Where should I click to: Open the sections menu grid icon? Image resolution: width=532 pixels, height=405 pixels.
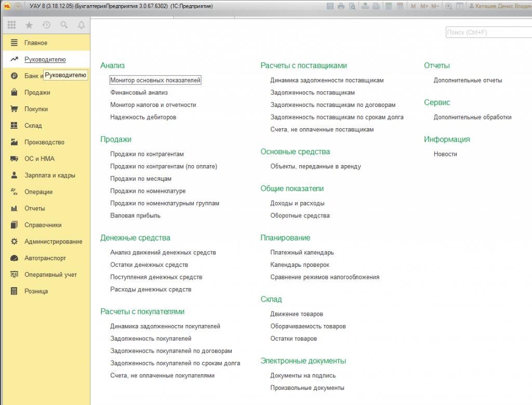[11, 25]
